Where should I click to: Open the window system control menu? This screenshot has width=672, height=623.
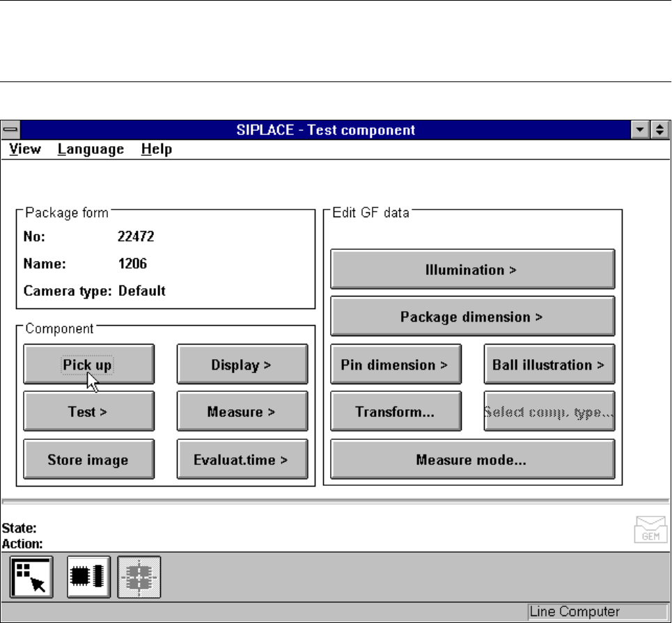click(11, 130)
